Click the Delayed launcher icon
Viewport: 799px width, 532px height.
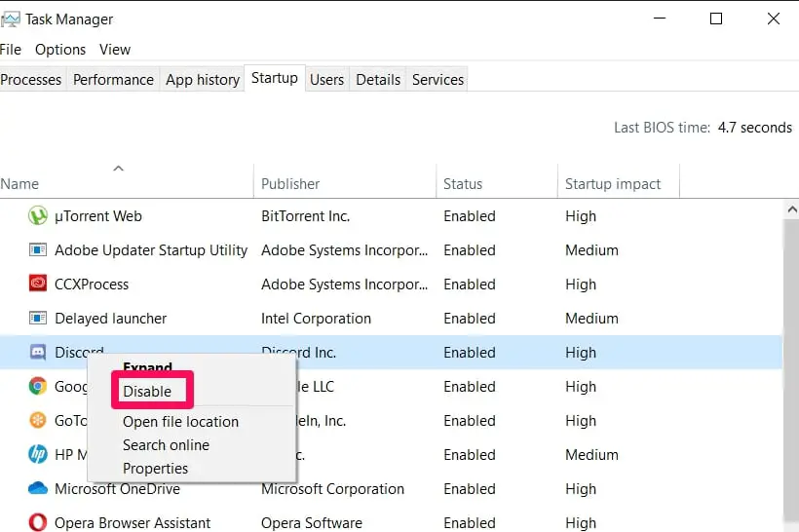coord(38,318)
